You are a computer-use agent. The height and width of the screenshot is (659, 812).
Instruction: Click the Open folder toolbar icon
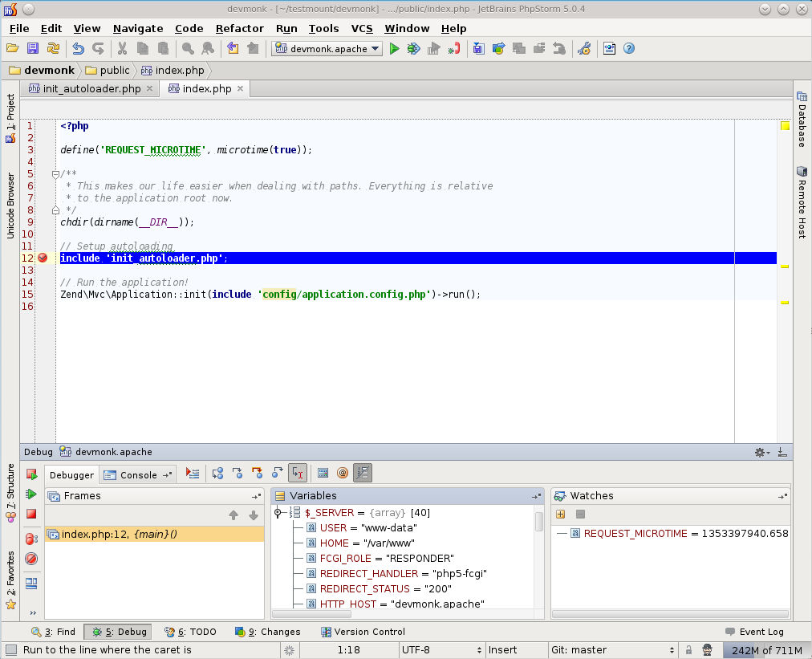pos(12,49)
